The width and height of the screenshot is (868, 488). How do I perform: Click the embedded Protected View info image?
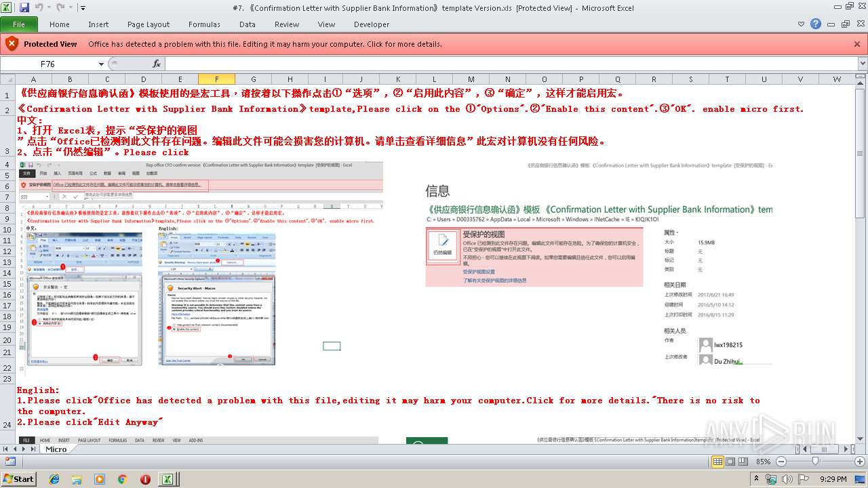(599, 264)
